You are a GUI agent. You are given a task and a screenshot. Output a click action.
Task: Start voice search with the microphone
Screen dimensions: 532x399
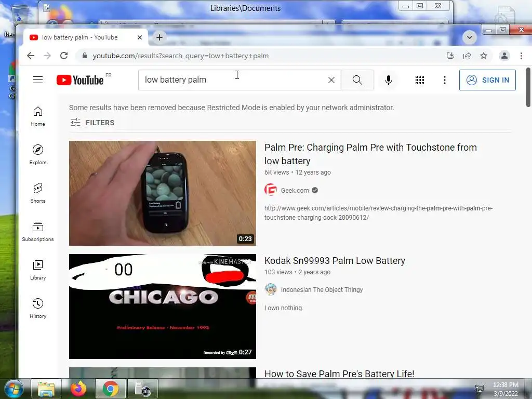click(x=389, y=79)
